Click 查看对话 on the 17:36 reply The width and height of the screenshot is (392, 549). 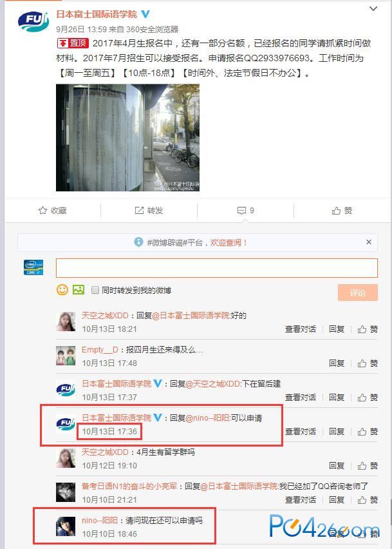pos(301,432)
